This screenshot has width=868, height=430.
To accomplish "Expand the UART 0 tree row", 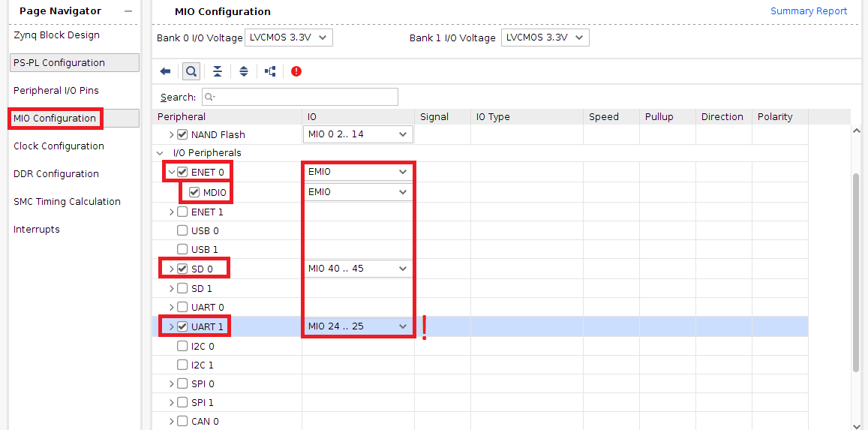I will (171, 307).
